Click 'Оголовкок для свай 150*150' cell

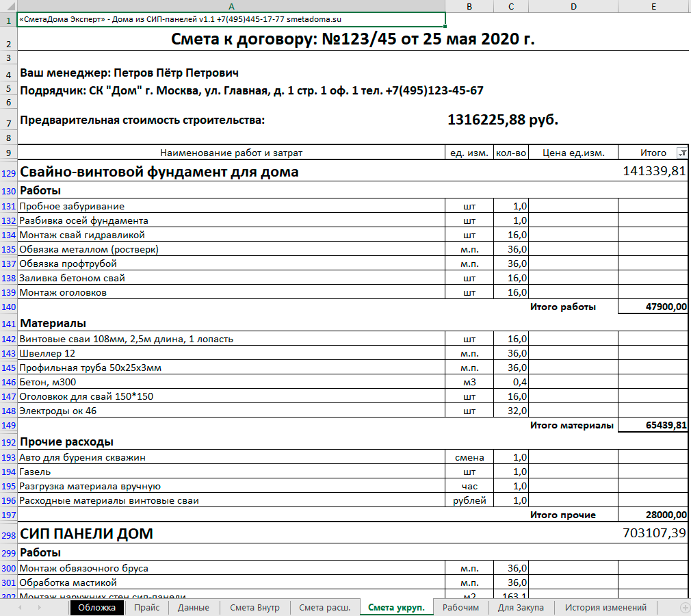point(231,396)
